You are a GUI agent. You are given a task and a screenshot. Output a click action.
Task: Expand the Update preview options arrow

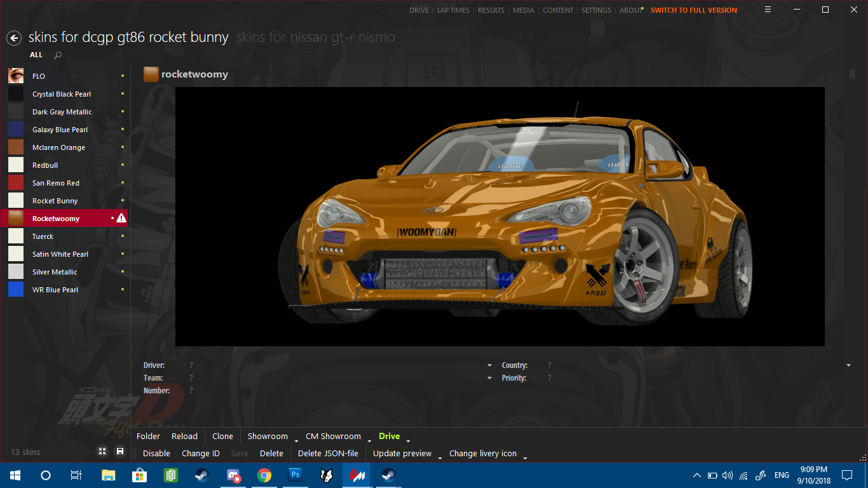[x=440, y=457]
